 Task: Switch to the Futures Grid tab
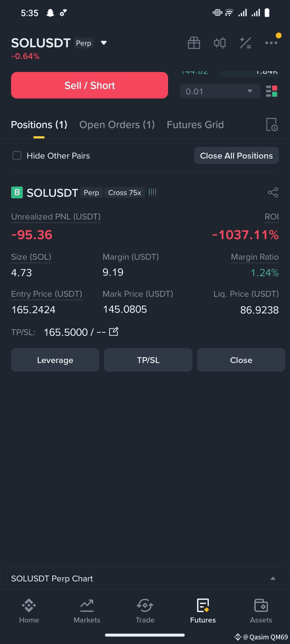click(195, 125)
